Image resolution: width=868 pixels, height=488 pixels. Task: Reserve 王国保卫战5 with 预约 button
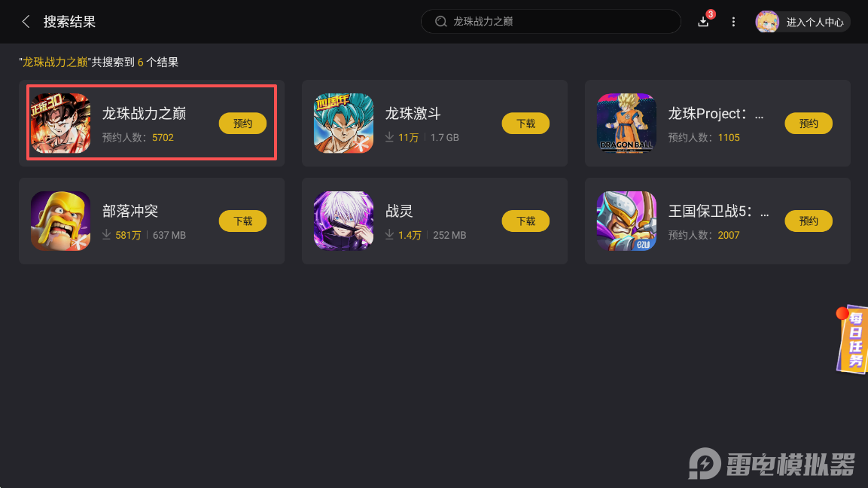coord(809,221)
